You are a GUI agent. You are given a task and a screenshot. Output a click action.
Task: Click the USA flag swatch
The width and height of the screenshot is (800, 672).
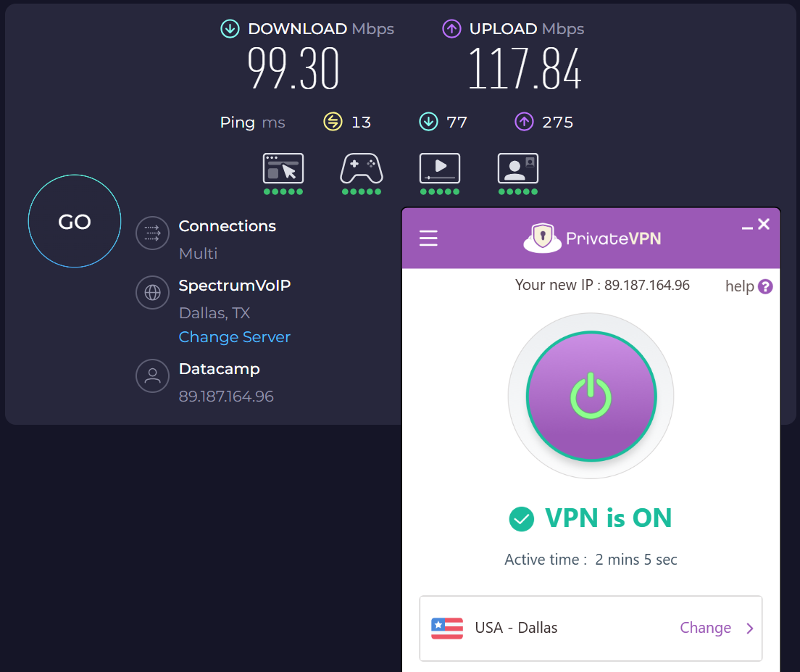[446, 629]
